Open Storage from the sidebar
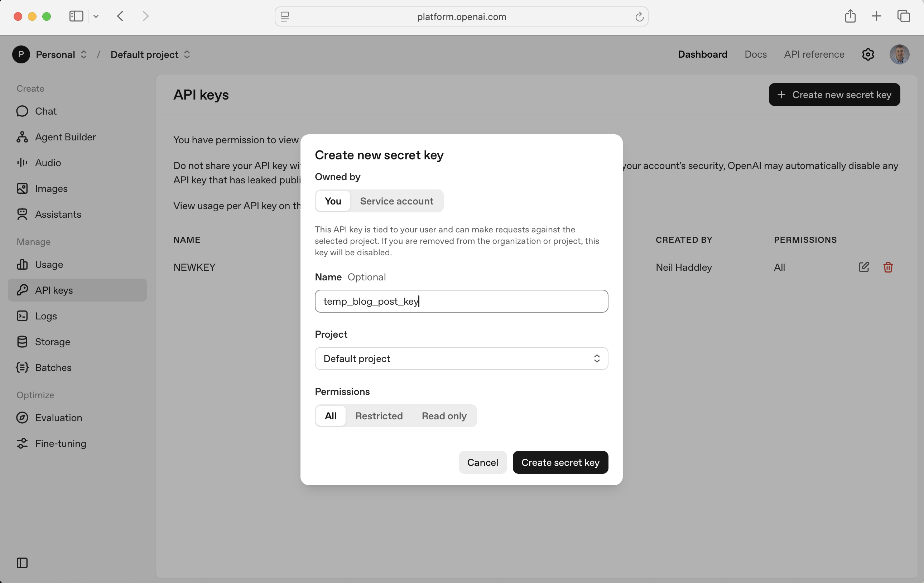This screenshot has width=924, height=583. click(x=52, y=342)
